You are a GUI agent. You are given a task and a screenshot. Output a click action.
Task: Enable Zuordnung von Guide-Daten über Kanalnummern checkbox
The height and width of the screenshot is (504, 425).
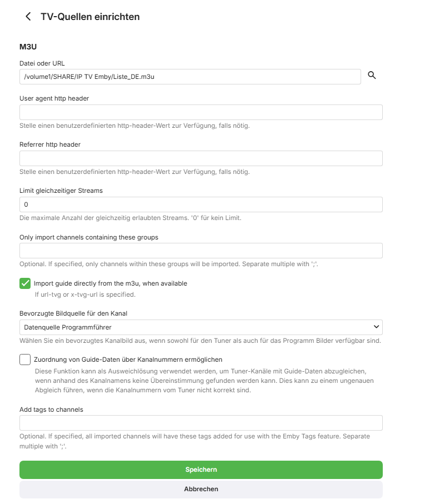pyautogui.click(x=25, y=360)
